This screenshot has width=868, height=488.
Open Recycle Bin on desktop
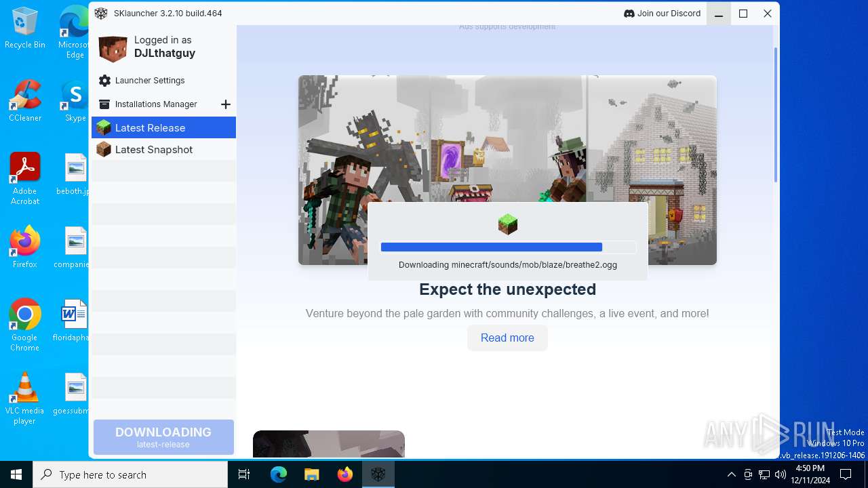pos(25,28)
